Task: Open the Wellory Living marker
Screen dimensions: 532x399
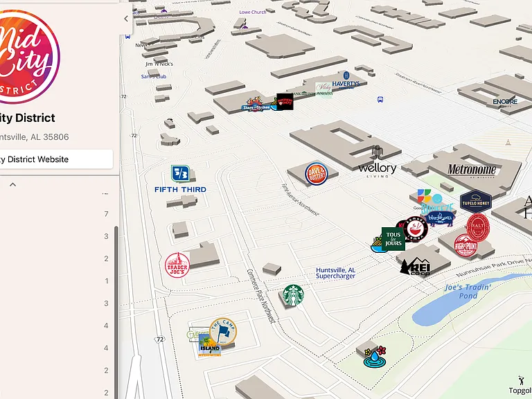Action: [x=377, y=162]
